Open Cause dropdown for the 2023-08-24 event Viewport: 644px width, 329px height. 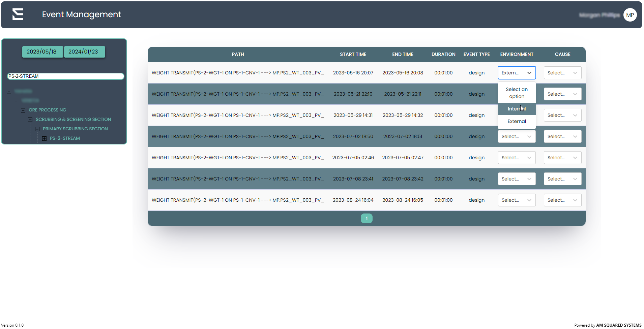tap(562, 200)
